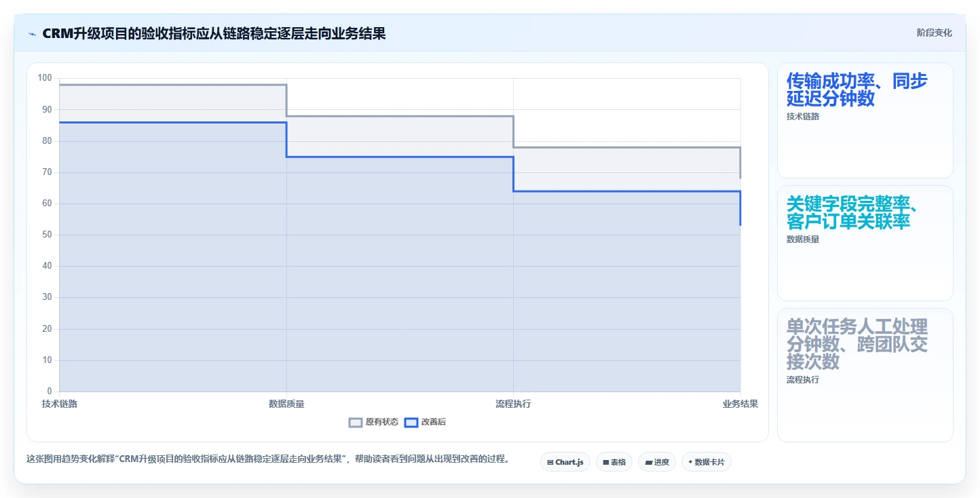Click the 数据卡片 tag

click(x=706, y=462)
